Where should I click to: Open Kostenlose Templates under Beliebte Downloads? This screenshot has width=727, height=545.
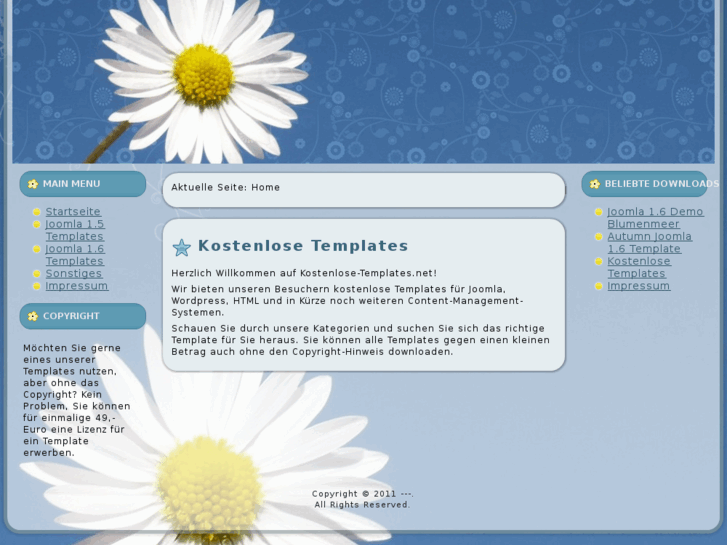639,267
